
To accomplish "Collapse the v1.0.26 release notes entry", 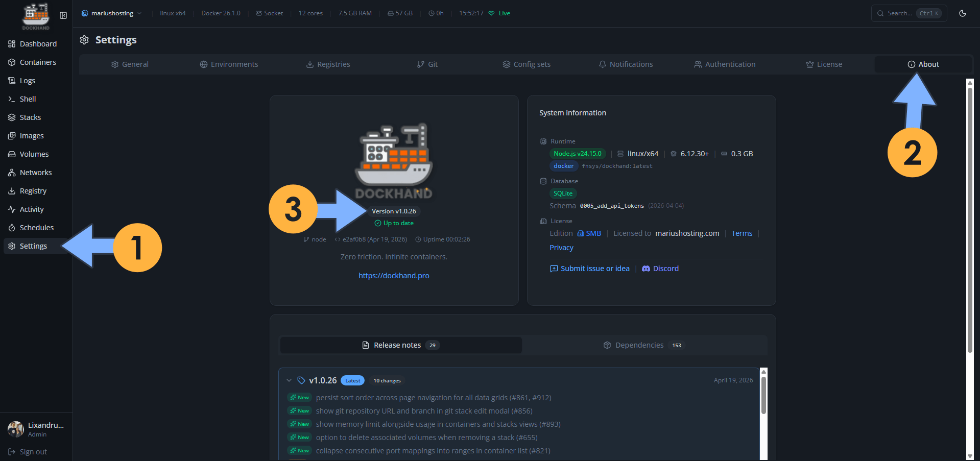I will [290, 380].
